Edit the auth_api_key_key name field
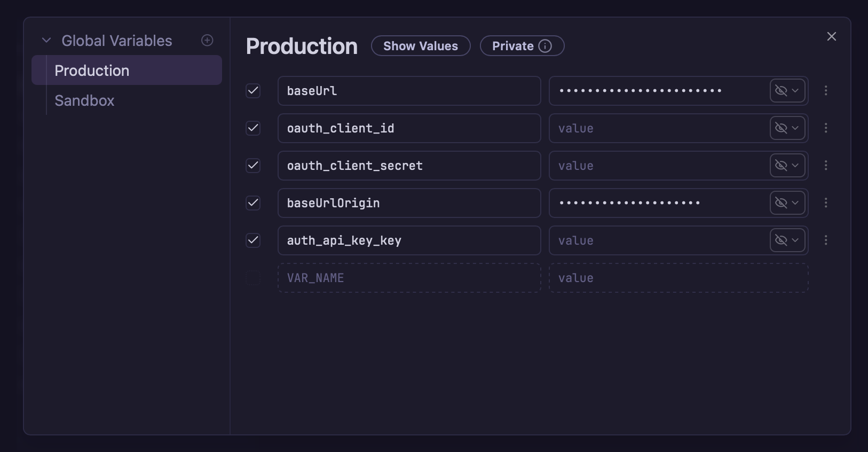This screenshot has width=868, height=452. pyautogui.click(x=409, y=240)
